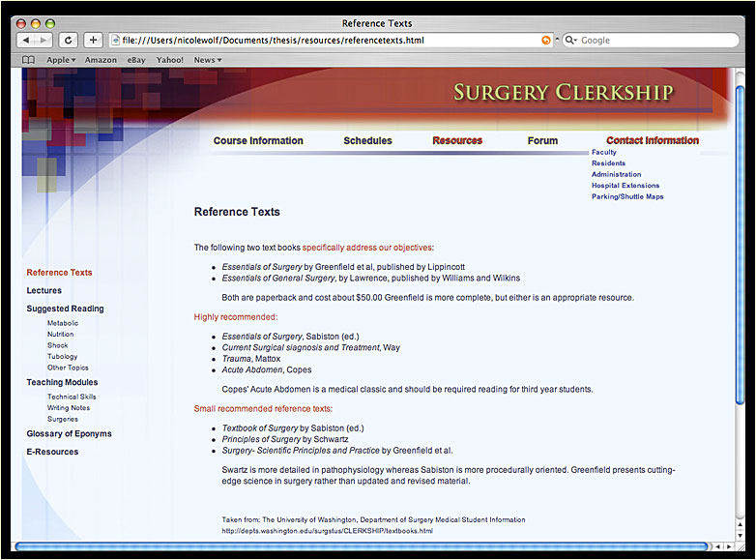Click the vertical scrollbar thumb
756x560 pixels.
[741, 245]
